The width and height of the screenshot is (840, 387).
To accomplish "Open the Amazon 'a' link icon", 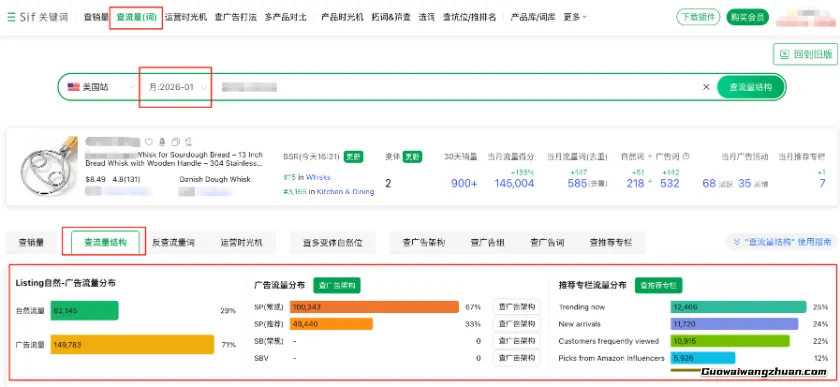I will 162,142.
